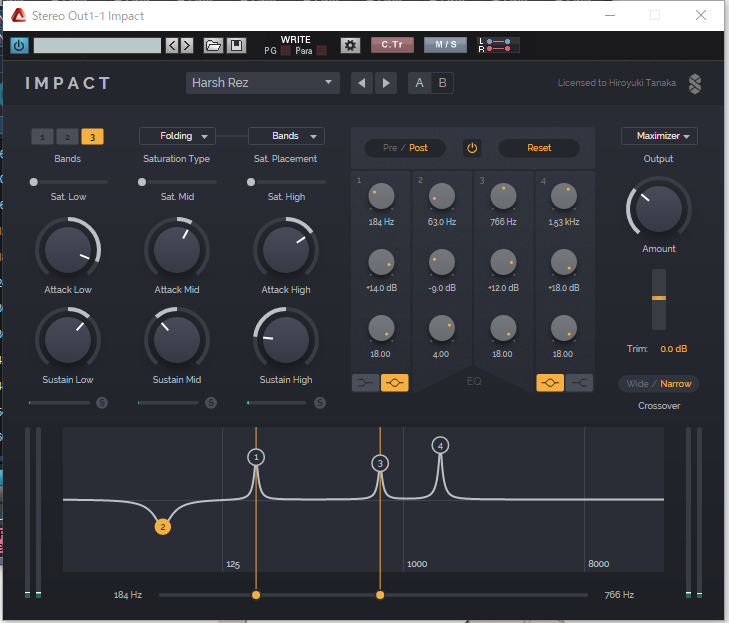Solo the low band S button
The height and width of the screenshot is (623, 729).
[102, 403]
